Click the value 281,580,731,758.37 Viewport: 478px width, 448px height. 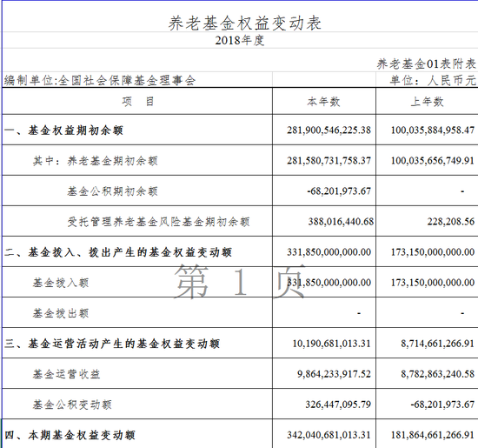pos(329,161)
